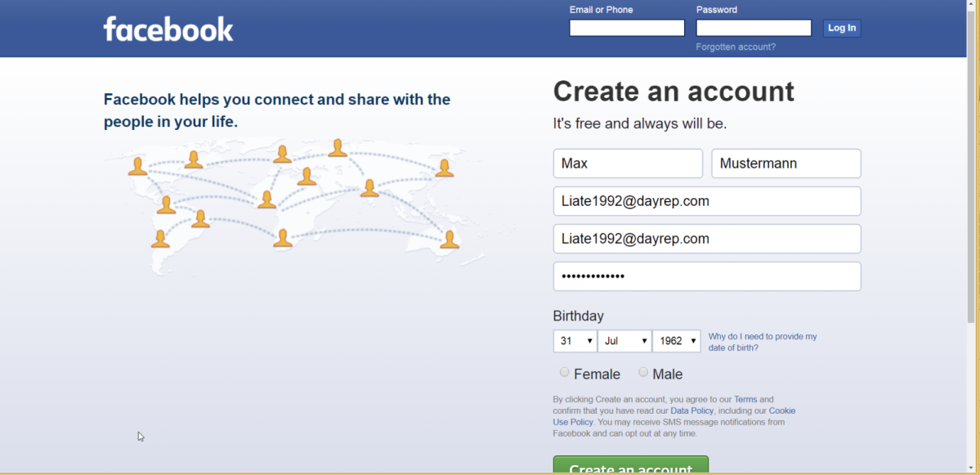The height and width of the screenshot is (475, 980).
Task: Click the green Create an account button
Action: pos(631,465)
